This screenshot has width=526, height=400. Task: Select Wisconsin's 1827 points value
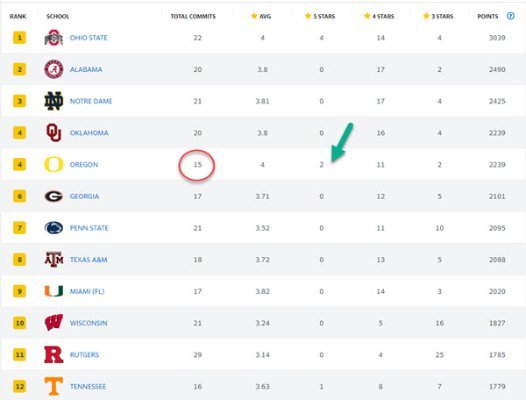point(497,323)
